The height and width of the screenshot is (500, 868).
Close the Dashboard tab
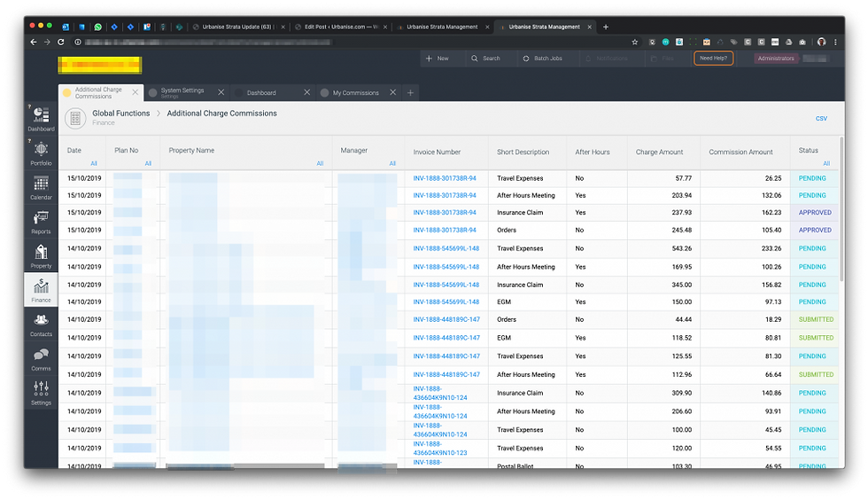coord(306,92)
